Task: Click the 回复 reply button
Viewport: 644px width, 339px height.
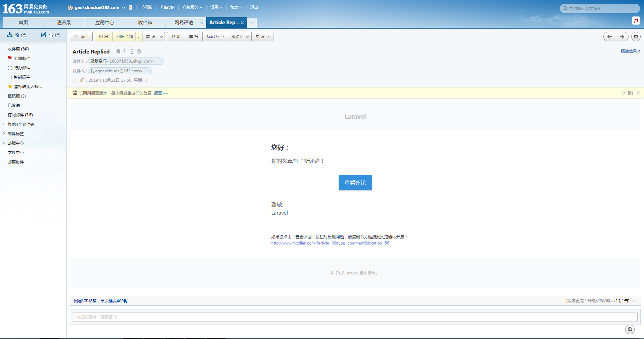Action: (x=103, y=37)
